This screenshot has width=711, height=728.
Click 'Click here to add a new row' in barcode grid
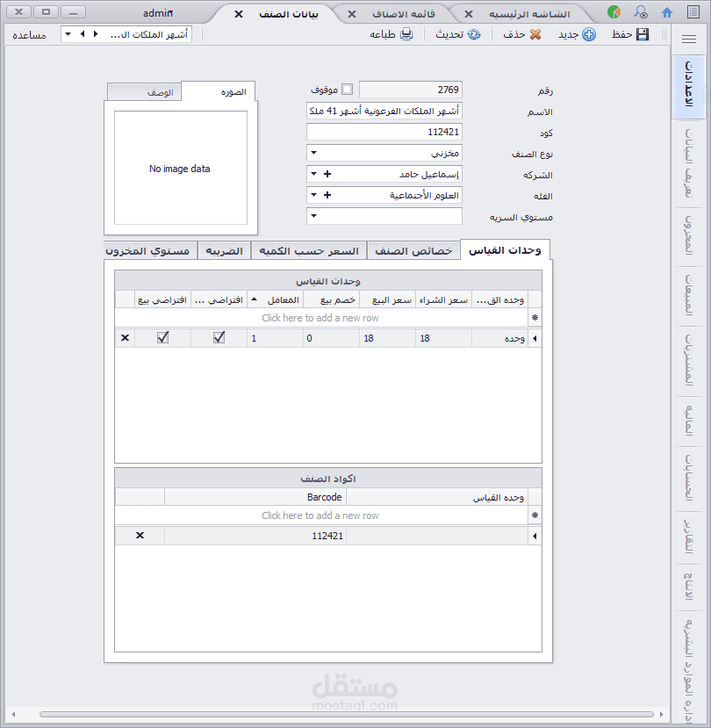tap(320, 515)
